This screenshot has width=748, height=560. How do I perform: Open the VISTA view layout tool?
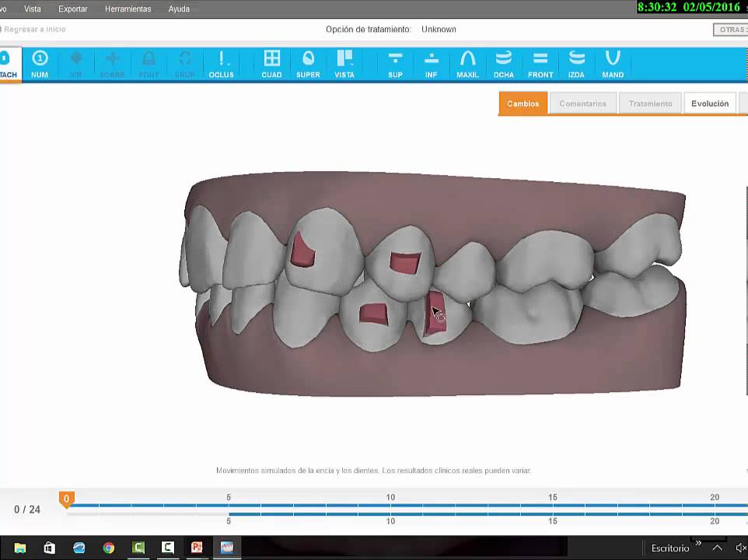pyautogui.click(x=344, y=65)
